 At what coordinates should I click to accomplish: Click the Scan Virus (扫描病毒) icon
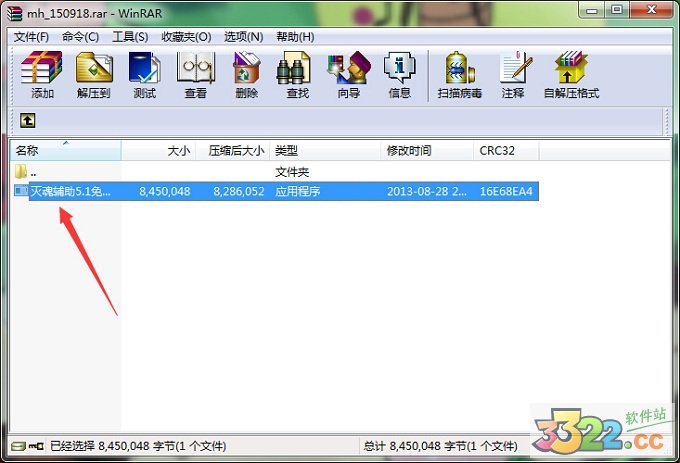coord(460,67)
